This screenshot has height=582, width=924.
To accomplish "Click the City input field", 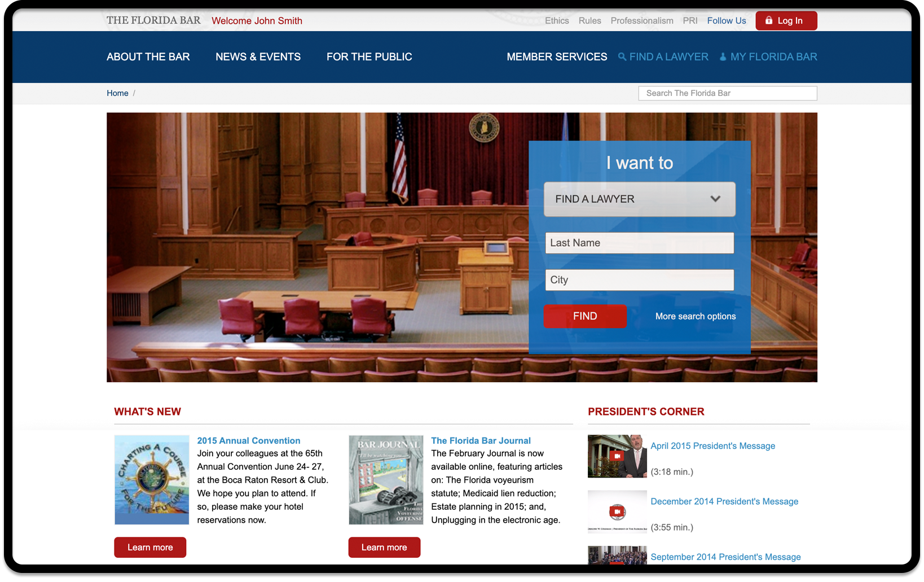I will pos(640,280).
